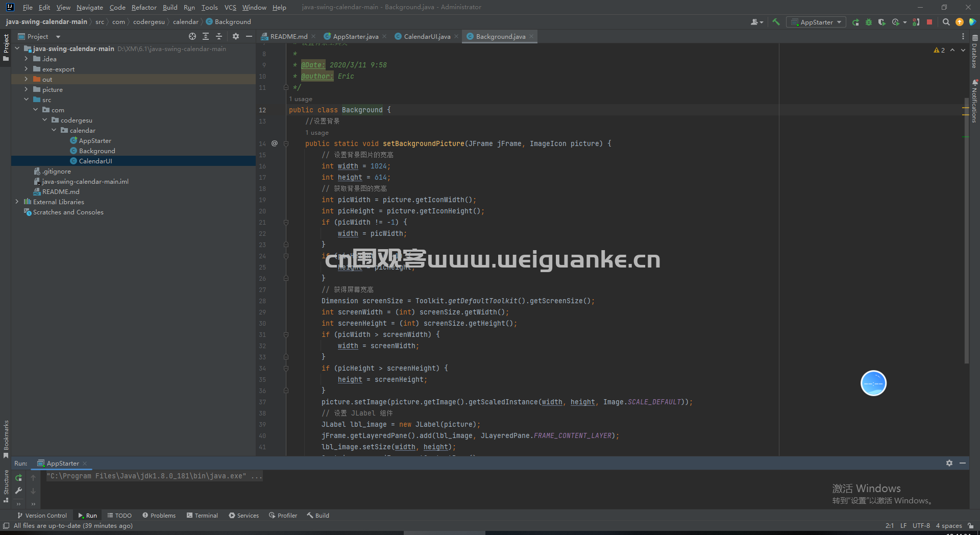Expand the .idea folder
This screenshot has width=980, height=535.
(x=26, y=59)
